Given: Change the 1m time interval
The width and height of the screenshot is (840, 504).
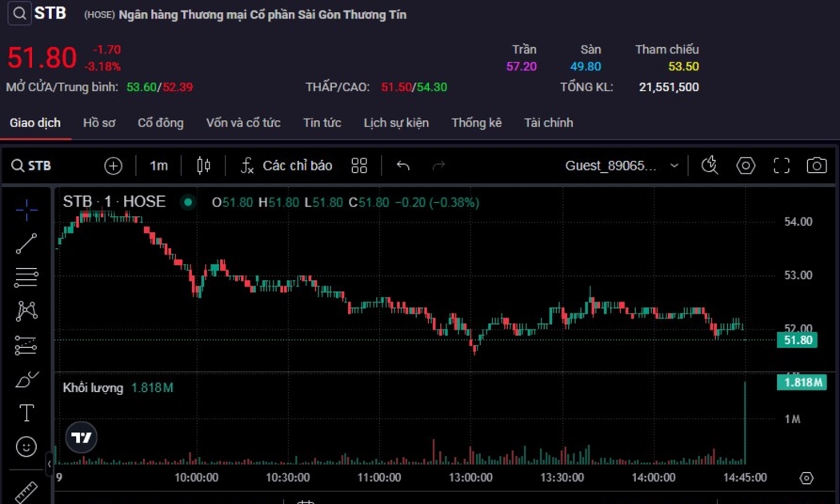Looking at the screenshot, I should 158,166.
